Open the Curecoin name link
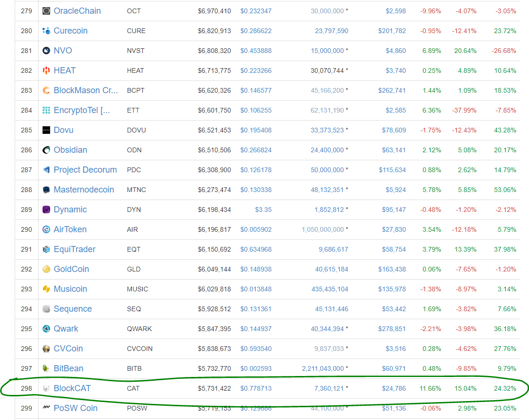This screenshot has height=420, width=529. coord(70,31)
